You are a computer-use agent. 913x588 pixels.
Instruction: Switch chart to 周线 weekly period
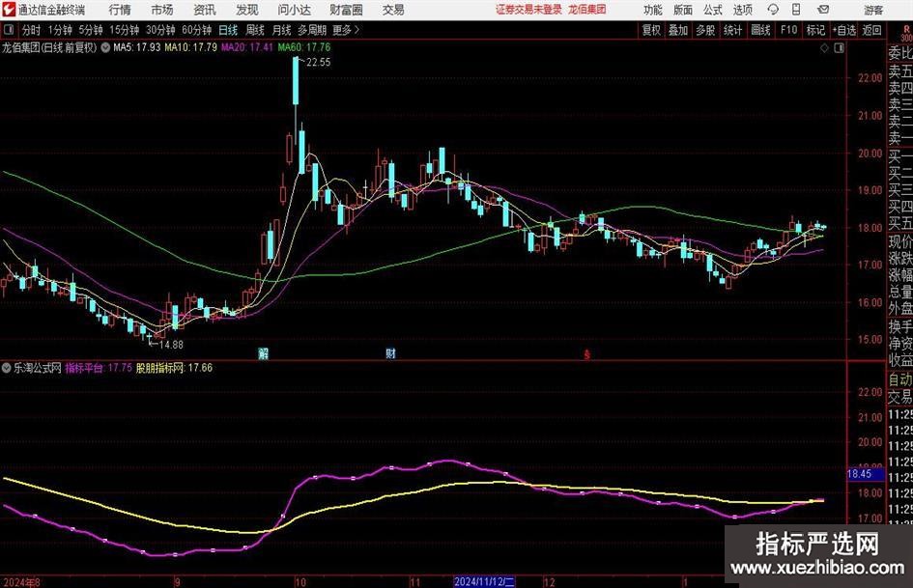[255, 30]
